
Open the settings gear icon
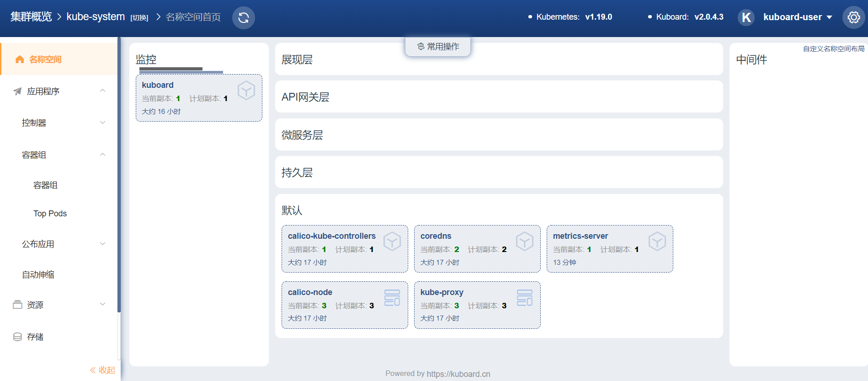853,17
